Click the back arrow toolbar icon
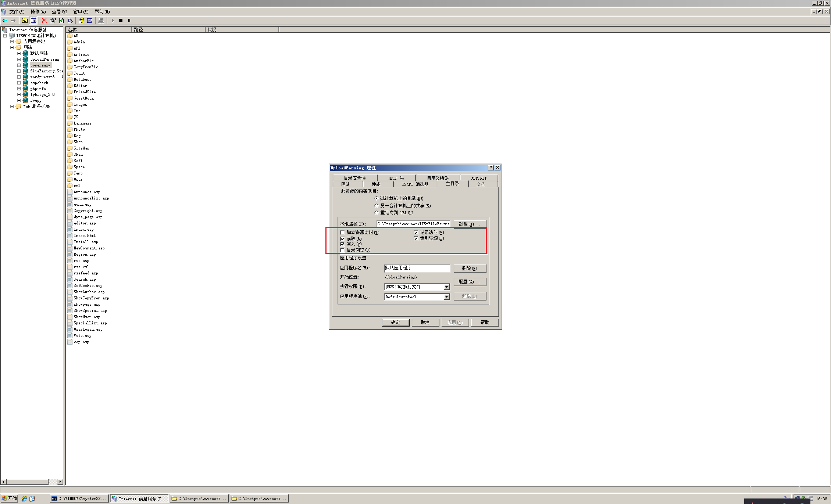 click(5, 21)
